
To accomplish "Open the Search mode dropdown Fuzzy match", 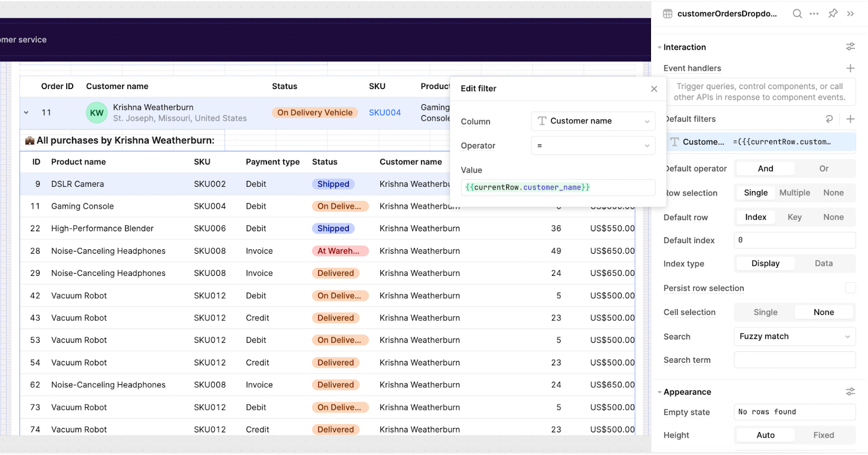I will point(795,337).
